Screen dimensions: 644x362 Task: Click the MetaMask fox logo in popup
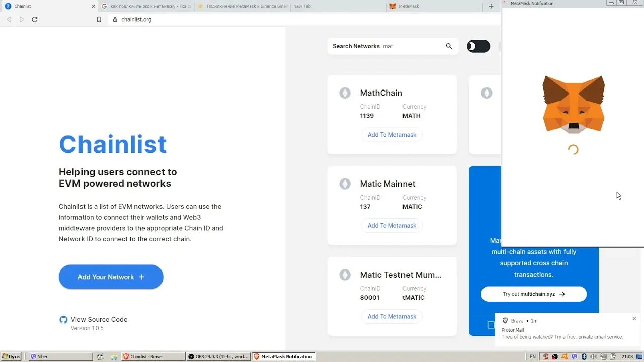(574, 105)
